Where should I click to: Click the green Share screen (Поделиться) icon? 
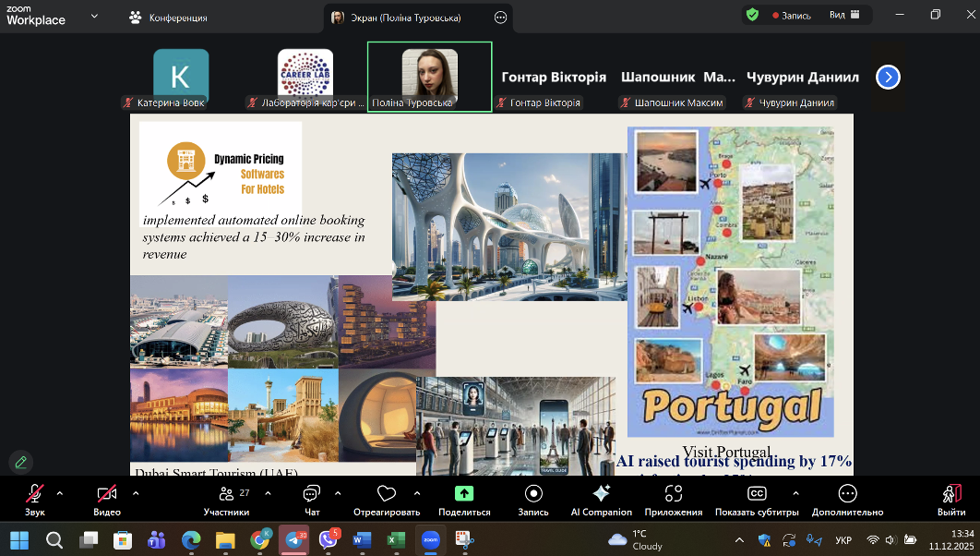coord(464,494)
